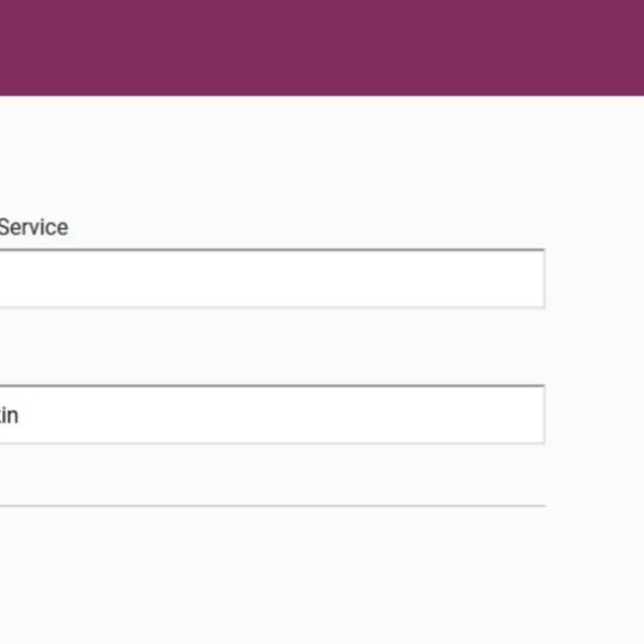Click the gray margin right of lower field
644x644 pixels.
[595, 415]
